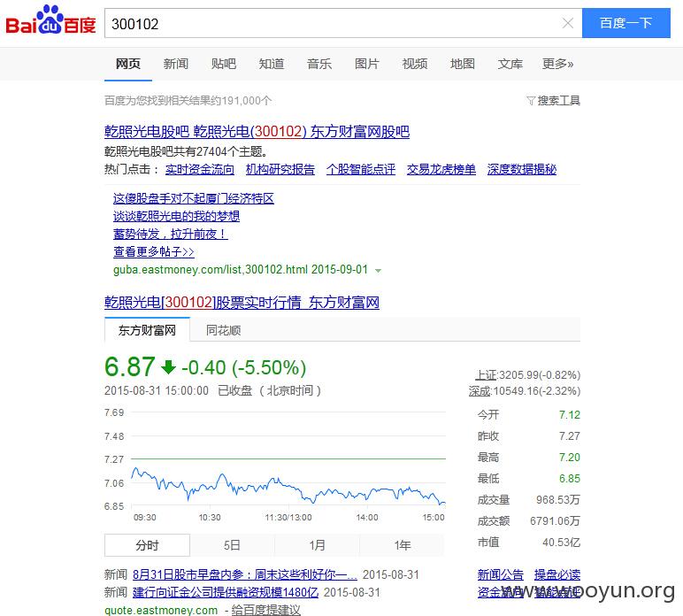This screenshot has height=616, width=683.
Task: Clear the search box with the X icon
Action: point(568,23)
